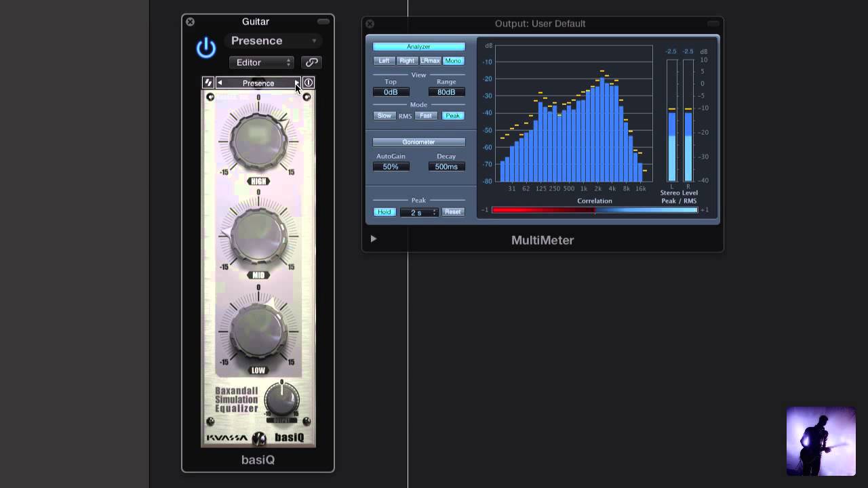Expand MultiMeter parameters with disclosure triangle
The image size is (868, 488).
point(373,239)
